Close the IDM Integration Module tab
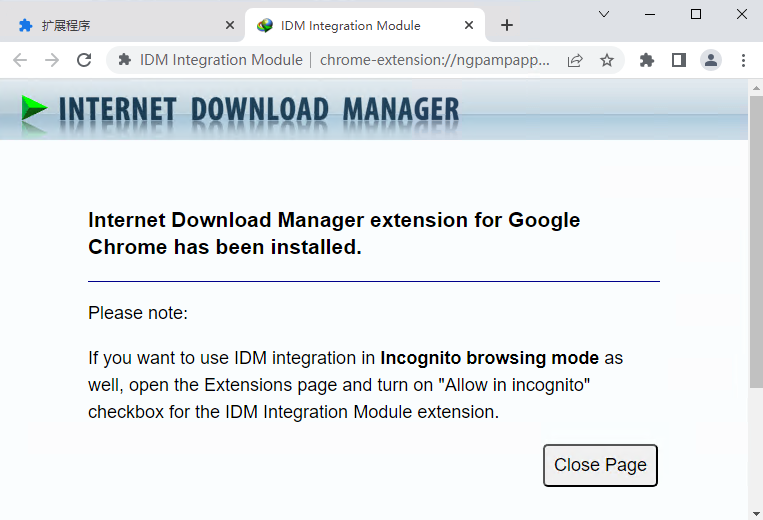The height and width of the screenshot is (520, 763). 469,25
